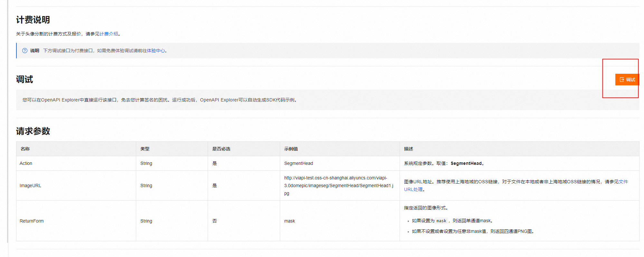Click the 是否必选 column header
The image size is (644, 257).
[x=221, y=149]
